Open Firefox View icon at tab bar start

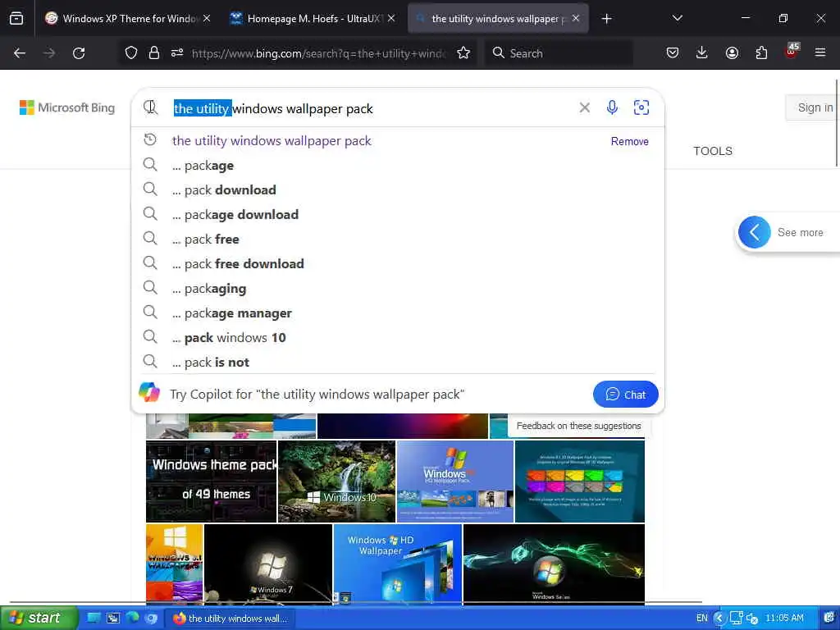pyautogui.click(x=16, y=19)
